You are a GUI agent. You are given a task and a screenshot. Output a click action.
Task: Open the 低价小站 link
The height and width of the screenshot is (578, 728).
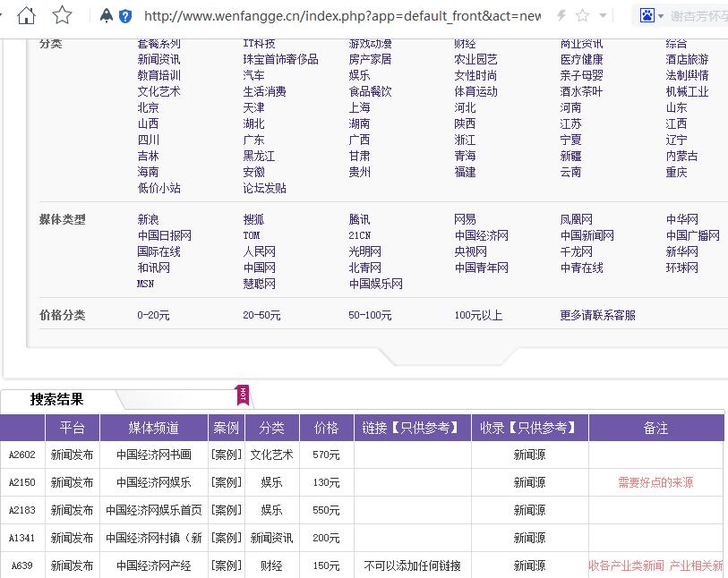[x=158, y=188]
